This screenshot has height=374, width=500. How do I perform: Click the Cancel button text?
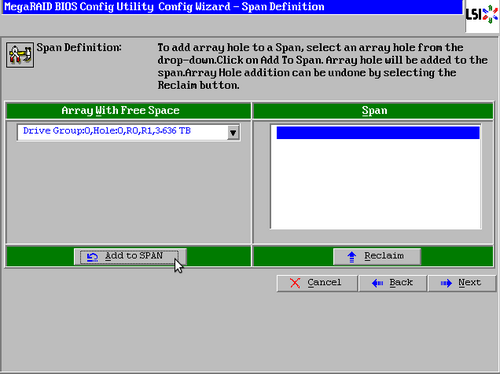[324, 282]
